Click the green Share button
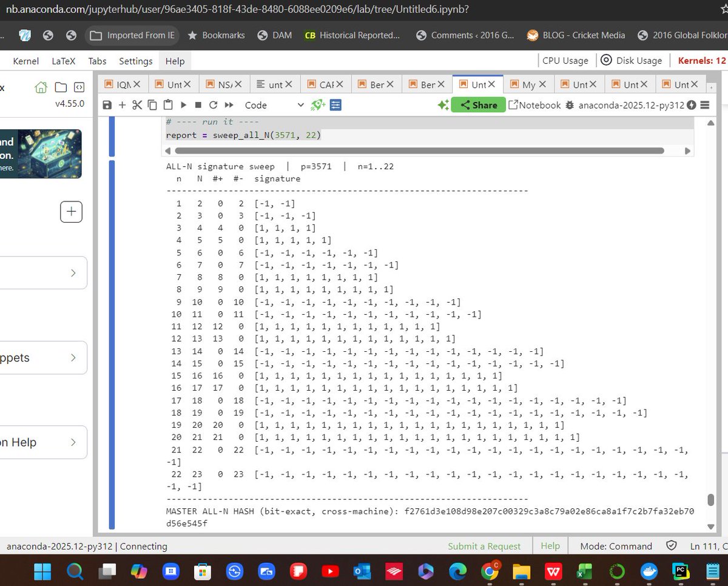This screenshot has width=728, height=586. coord(478,105)
